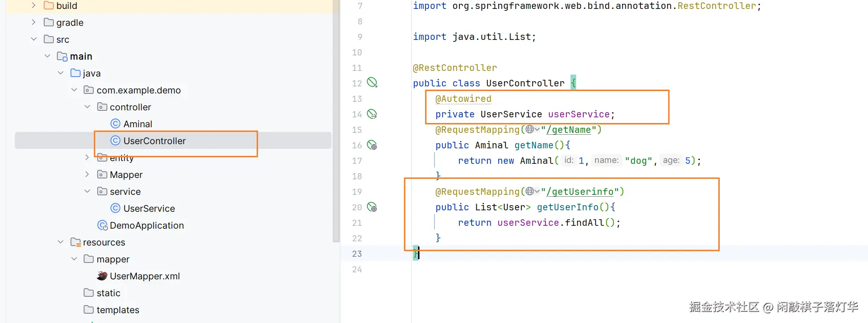Click the UserMapper.xml MyBatis bird icon
Image resolution: width=868 pixels, height=323 pixels.
[102, 276]
